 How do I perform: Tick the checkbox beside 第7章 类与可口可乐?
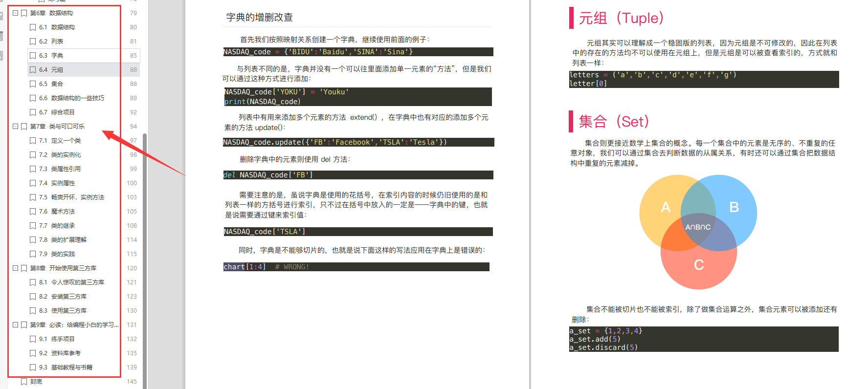[24, 127]
